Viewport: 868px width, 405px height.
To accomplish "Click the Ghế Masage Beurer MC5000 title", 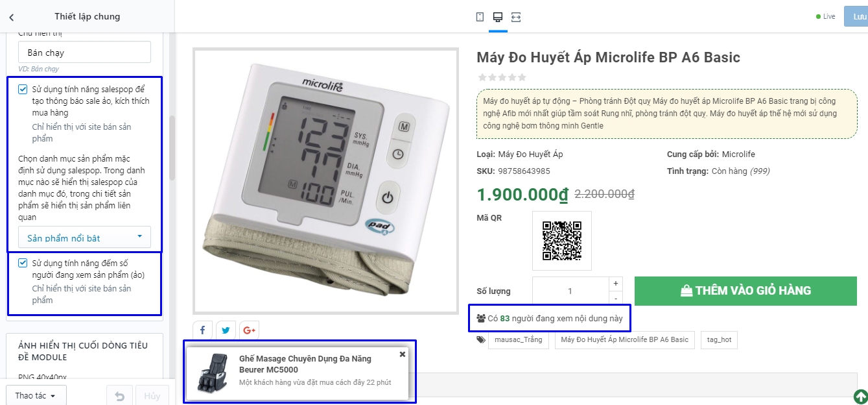I will pyautogui.click(x=305, y=363).
